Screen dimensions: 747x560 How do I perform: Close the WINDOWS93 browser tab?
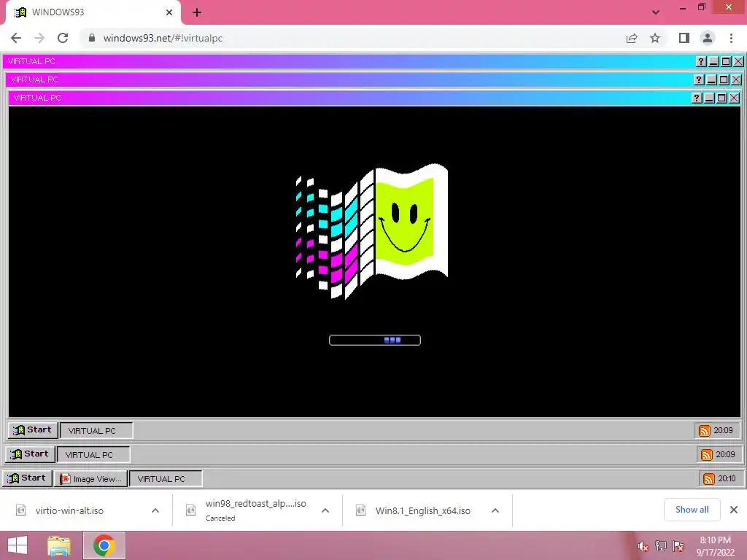point(169,12)
